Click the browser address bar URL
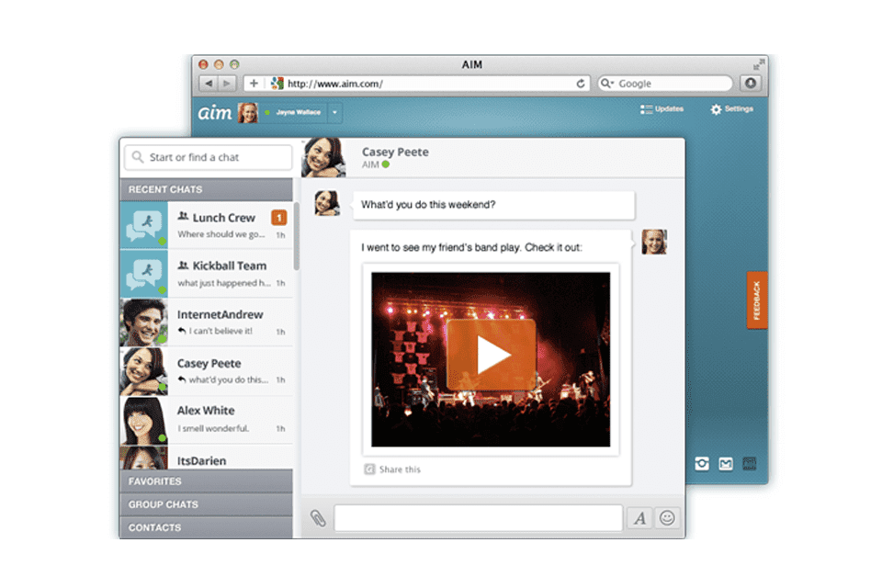The height and width of the screenshot is (588, 882). pos(335,84)
